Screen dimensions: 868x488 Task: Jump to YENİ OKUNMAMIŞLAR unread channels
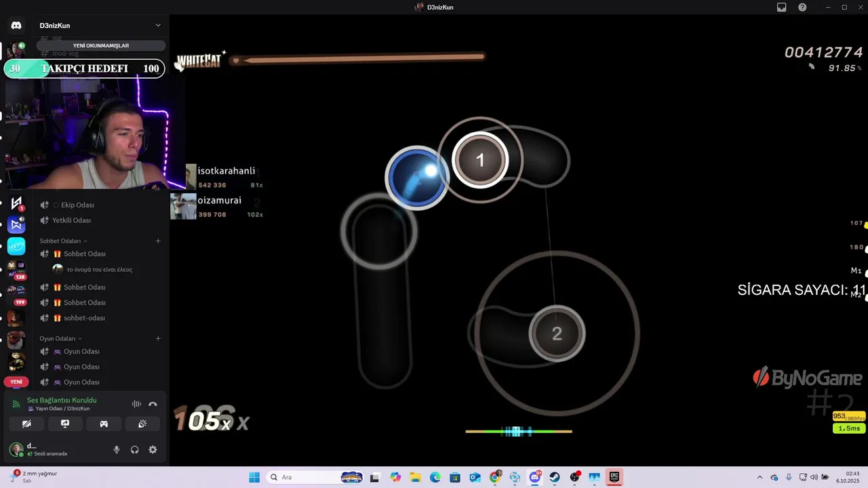[101, 45]
